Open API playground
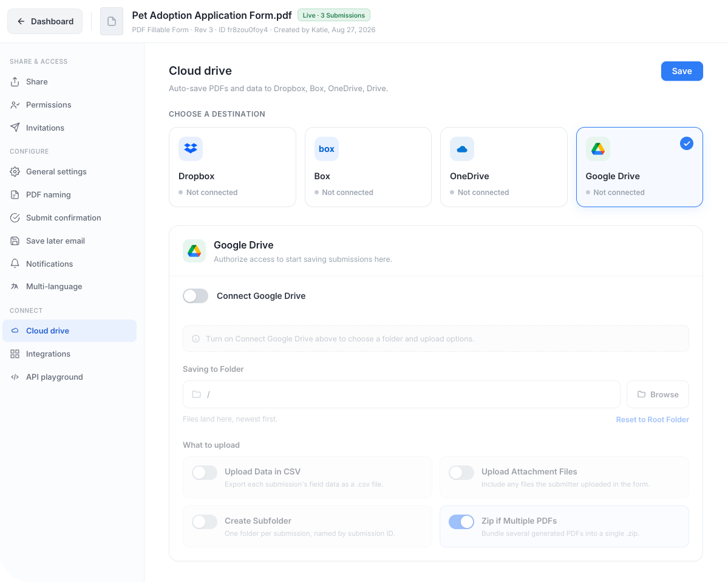The width and height of the screenshot is (728, 582). (70, 377)
